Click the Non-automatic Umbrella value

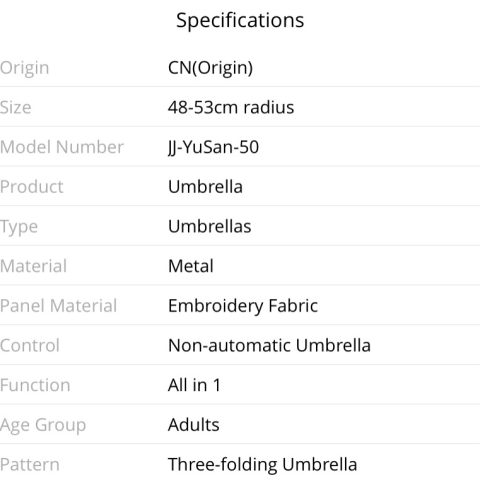269,345
